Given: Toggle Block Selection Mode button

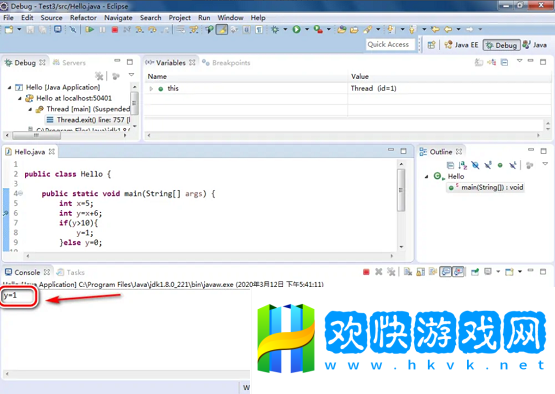Looking at the screenshot, I should click(246, 29).
